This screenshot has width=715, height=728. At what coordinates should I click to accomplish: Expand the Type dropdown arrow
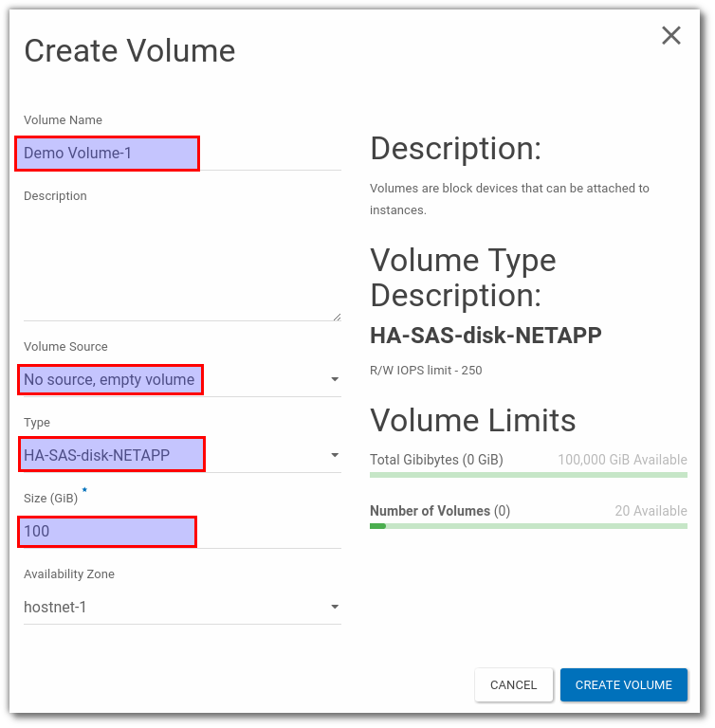click(x=334, y=456)
